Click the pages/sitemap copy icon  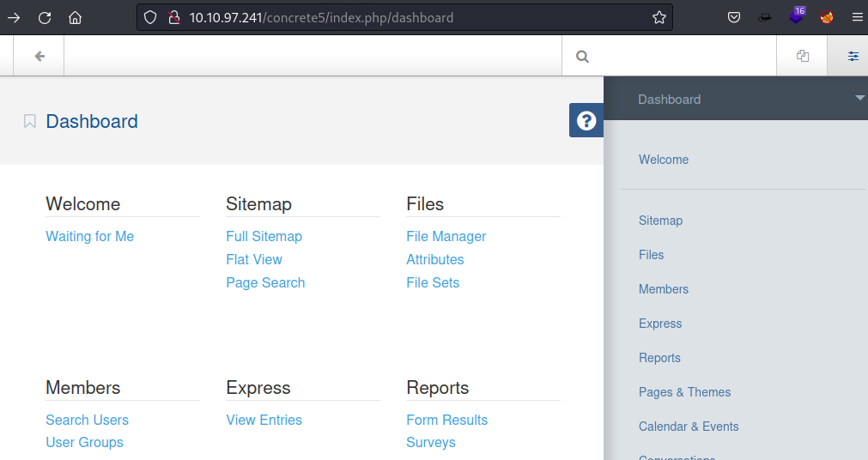(803, 57)
